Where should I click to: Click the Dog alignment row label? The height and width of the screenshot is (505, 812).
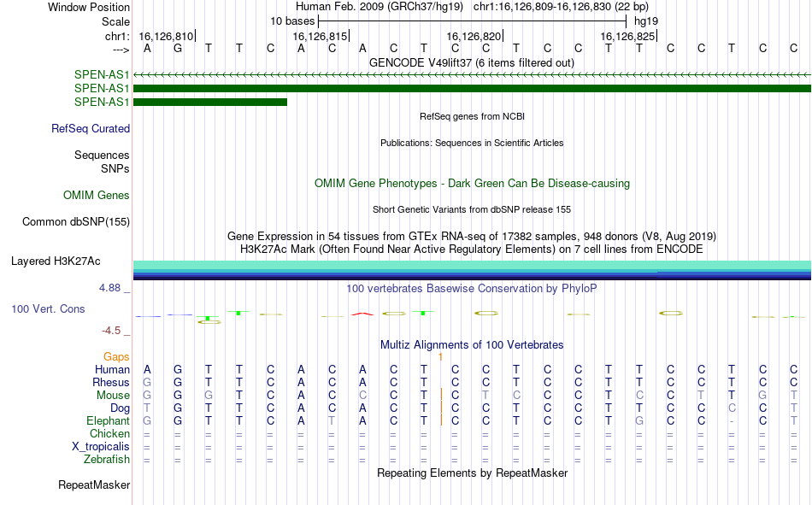tap(121, 408)
